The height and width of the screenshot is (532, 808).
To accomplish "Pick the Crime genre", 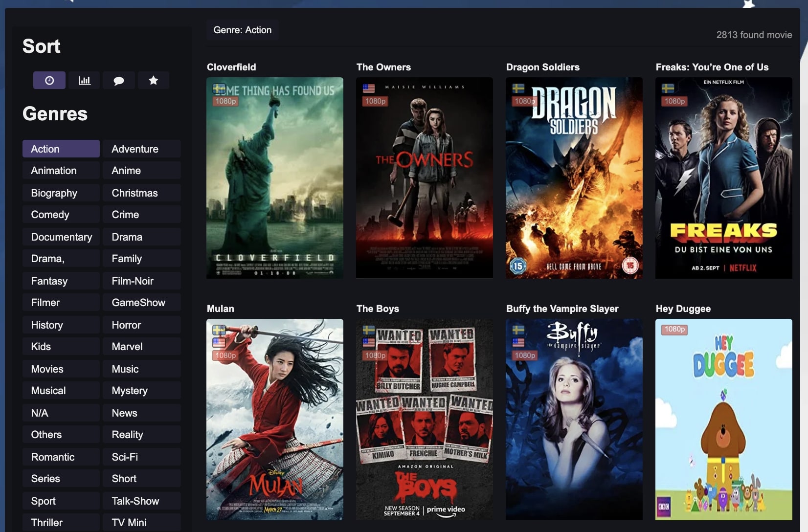I will click(142, 215).
